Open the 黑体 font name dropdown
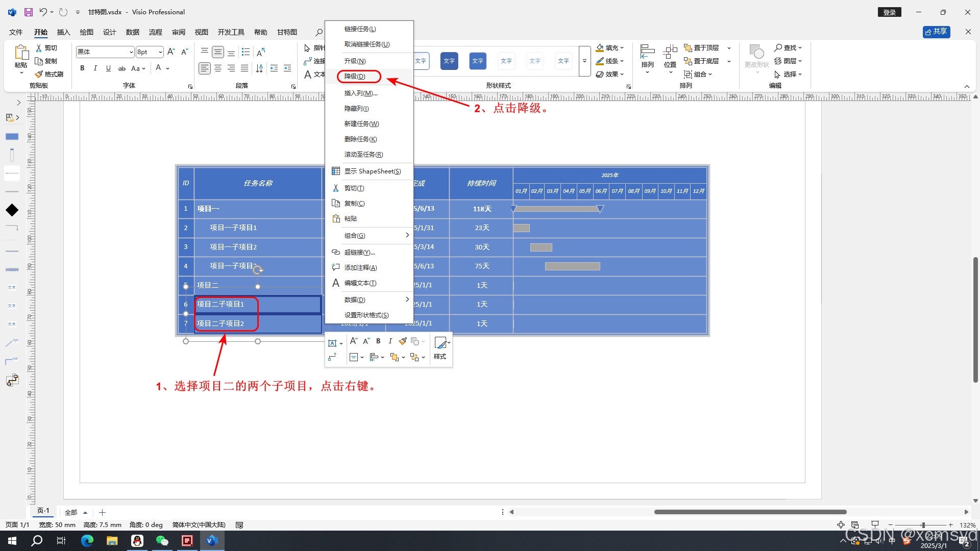The image size is (980, 551). [131, 52]
